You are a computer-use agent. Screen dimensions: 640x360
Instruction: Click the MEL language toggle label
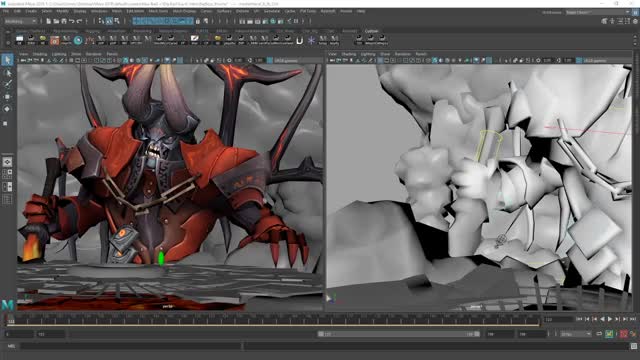[11, 346]
